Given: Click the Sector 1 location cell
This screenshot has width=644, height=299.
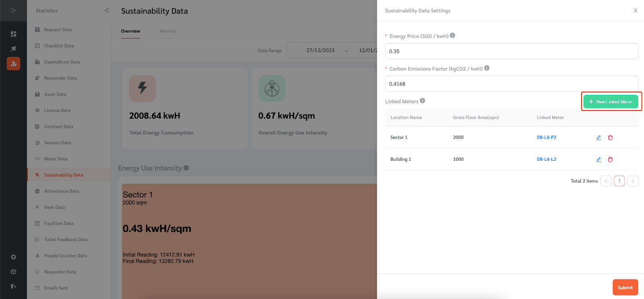Looking at the screenshot, I should (399, 137).
